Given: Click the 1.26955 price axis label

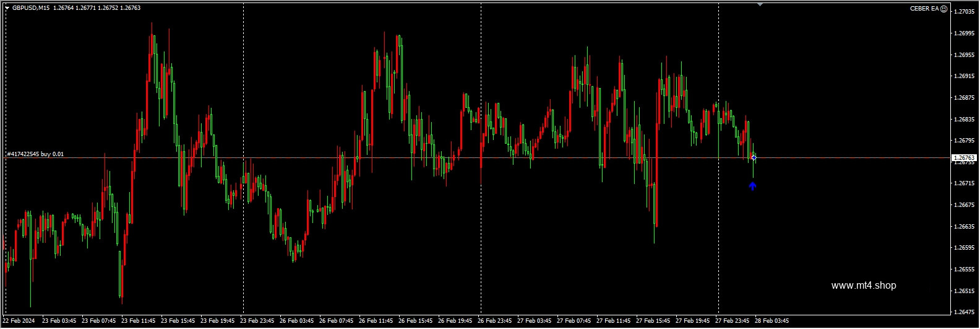Looking at the screenshot, I should coord(964,55).
